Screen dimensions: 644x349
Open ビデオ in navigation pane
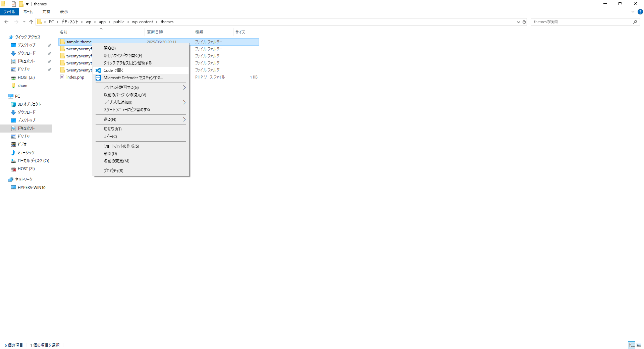click(22, 145)
